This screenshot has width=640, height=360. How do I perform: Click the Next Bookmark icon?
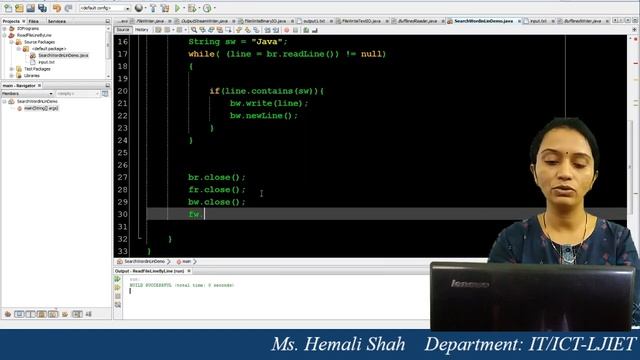point(248,30)
